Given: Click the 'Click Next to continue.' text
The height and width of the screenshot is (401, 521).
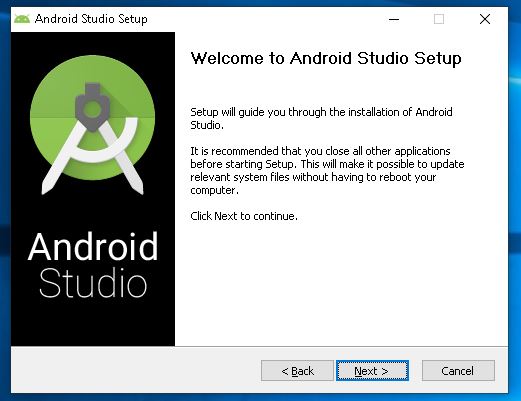Looking at the screenshot, I should click(244, 216).
